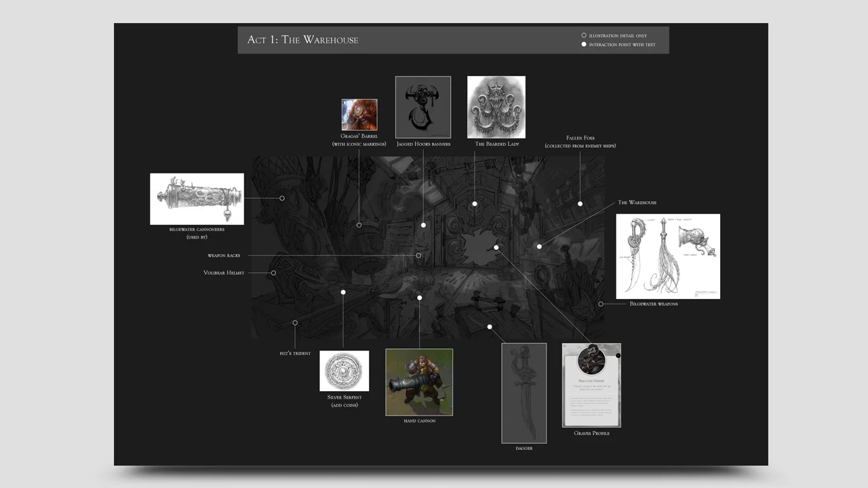Click 'The Warehouse' label right of the illustration
Screen dimensions: 868x488
[x=637, y=203]
